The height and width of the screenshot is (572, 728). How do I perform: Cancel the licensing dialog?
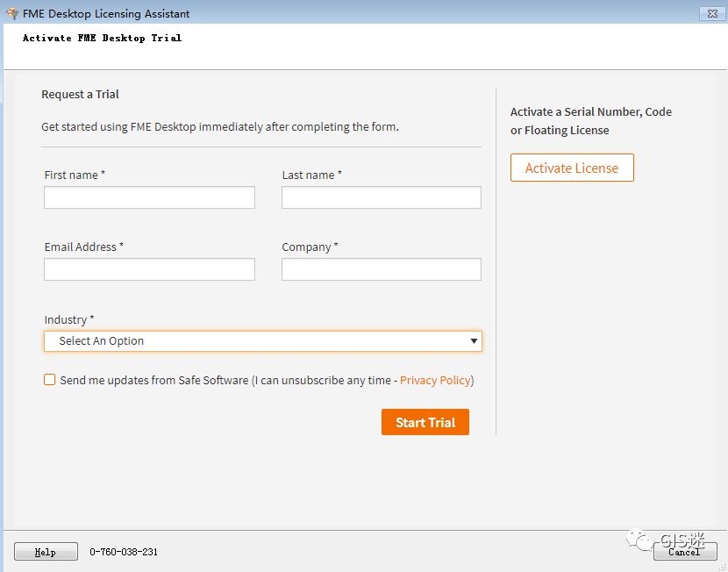684,552
